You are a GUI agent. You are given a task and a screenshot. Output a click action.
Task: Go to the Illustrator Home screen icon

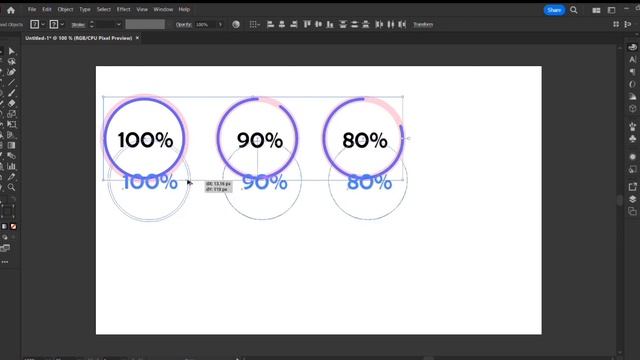click(x=11, y=10)
